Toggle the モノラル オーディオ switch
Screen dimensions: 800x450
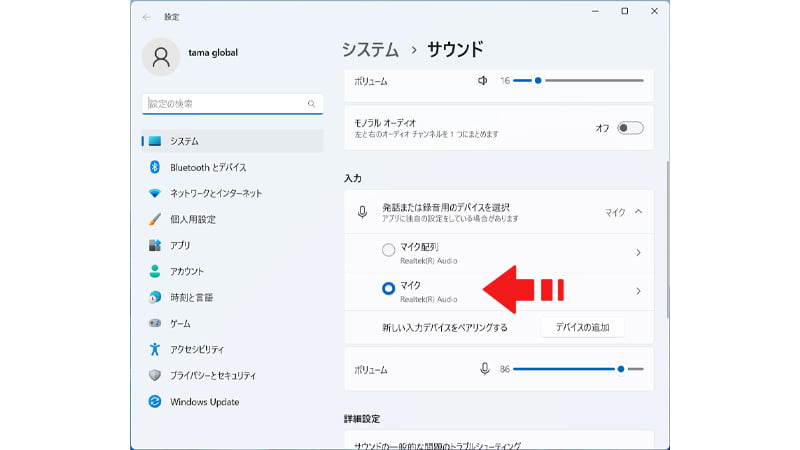(x=630, y=128)
